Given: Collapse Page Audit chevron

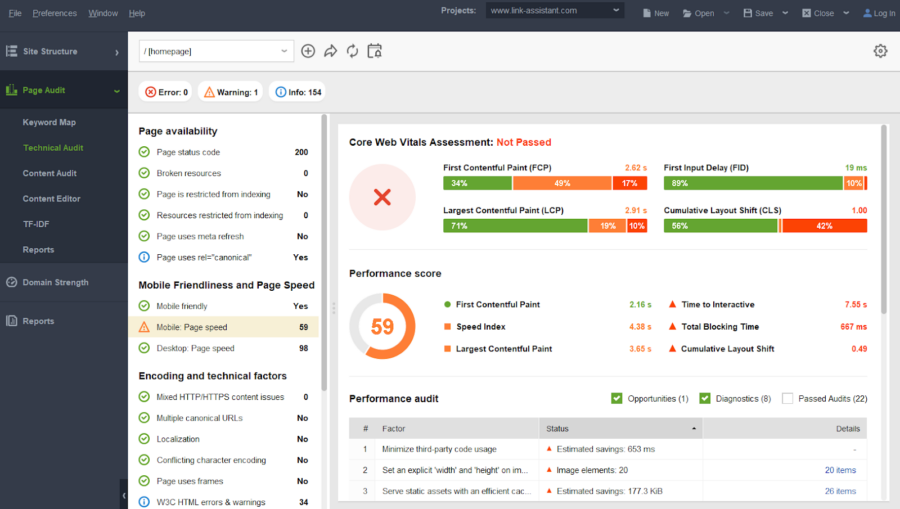Looking at the screenshot, I should click(117, 91).
